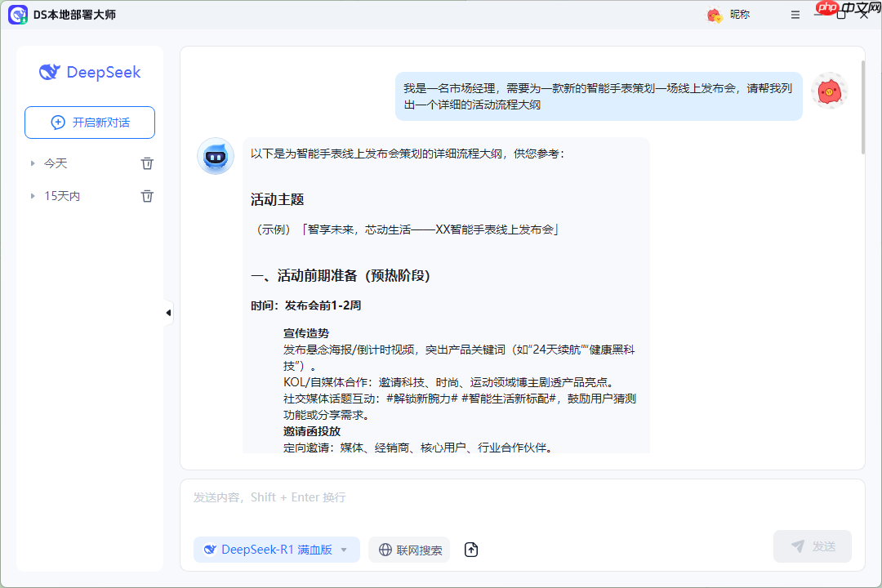Toggle 联网搜索 web search on
The width and height of the screenshot is (882, 588).
click(408, 550)
